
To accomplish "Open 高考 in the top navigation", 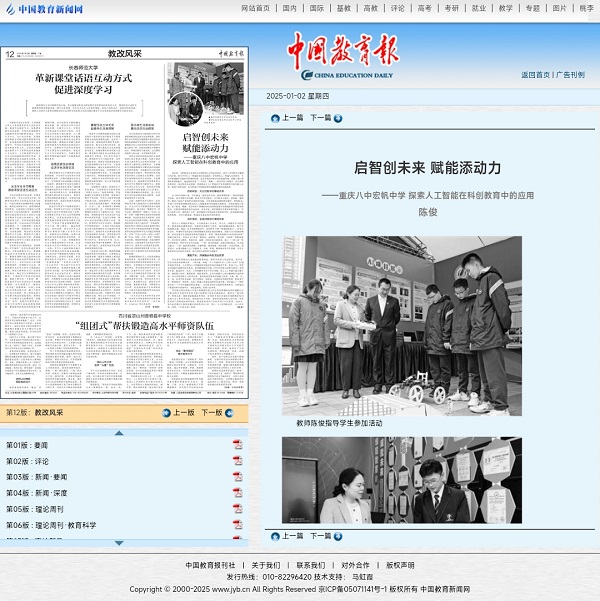I will coord(424,8).
